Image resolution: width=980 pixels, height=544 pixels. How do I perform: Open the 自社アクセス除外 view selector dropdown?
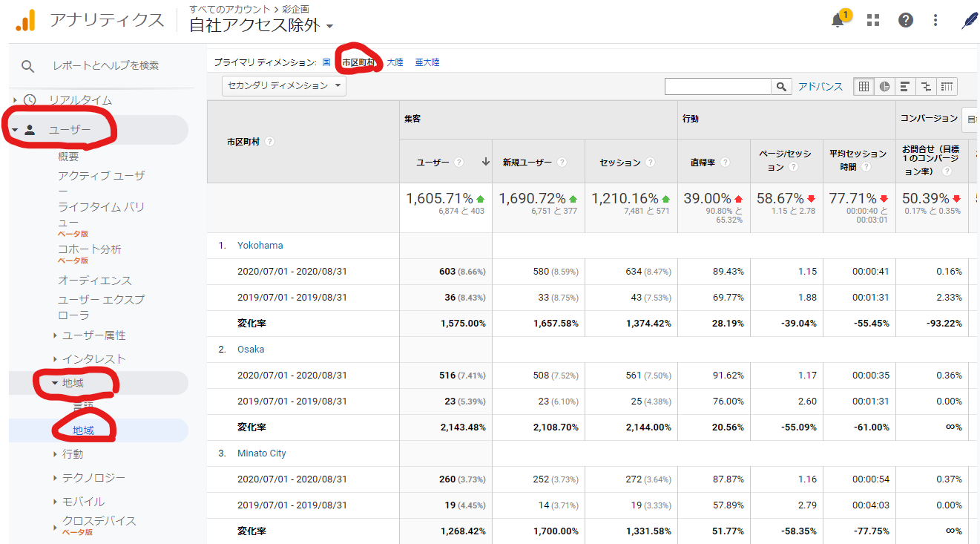[x=261, y=25]
